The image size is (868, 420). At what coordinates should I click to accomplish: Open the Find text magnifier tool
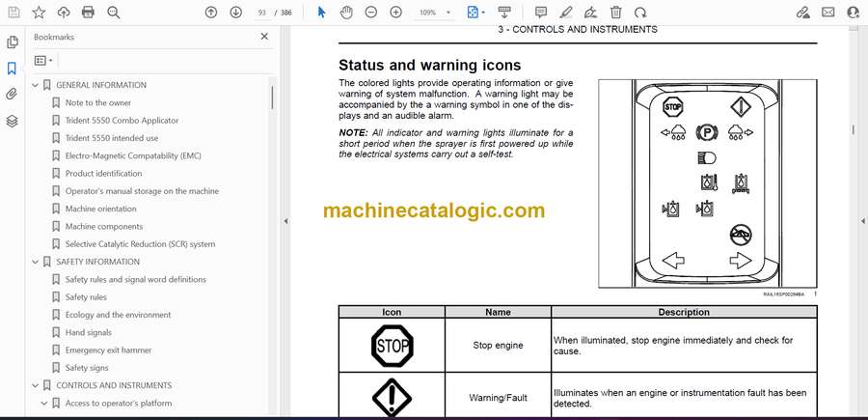pos(114,13)
